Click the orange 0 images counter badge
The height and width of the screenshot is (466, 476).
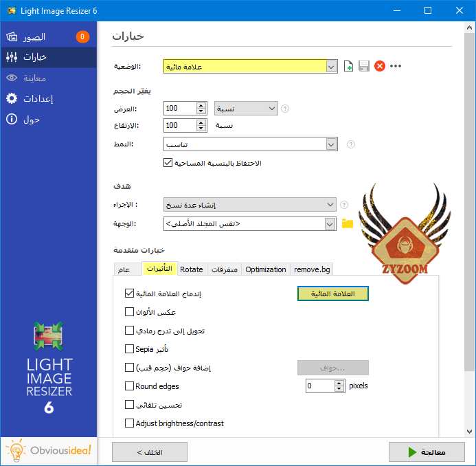[82, 36]
